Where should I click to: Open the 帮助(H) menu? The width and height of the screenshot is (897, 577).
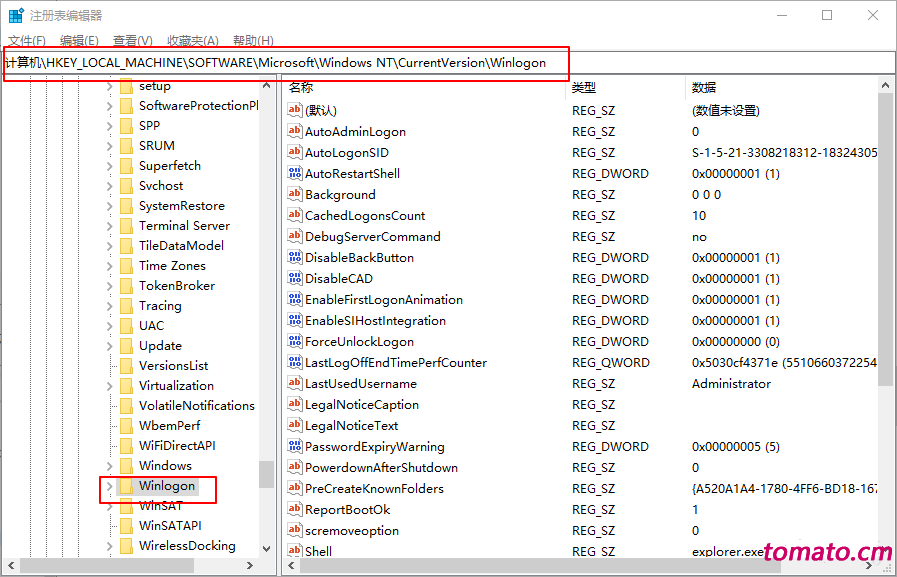coord(253,41)
